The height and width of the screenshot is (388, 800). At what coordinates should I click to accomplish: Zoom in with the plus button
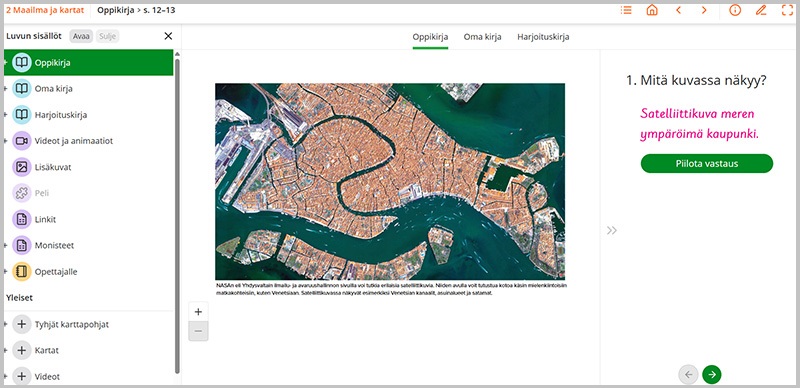pyautogui.click(x=198, y=312)
